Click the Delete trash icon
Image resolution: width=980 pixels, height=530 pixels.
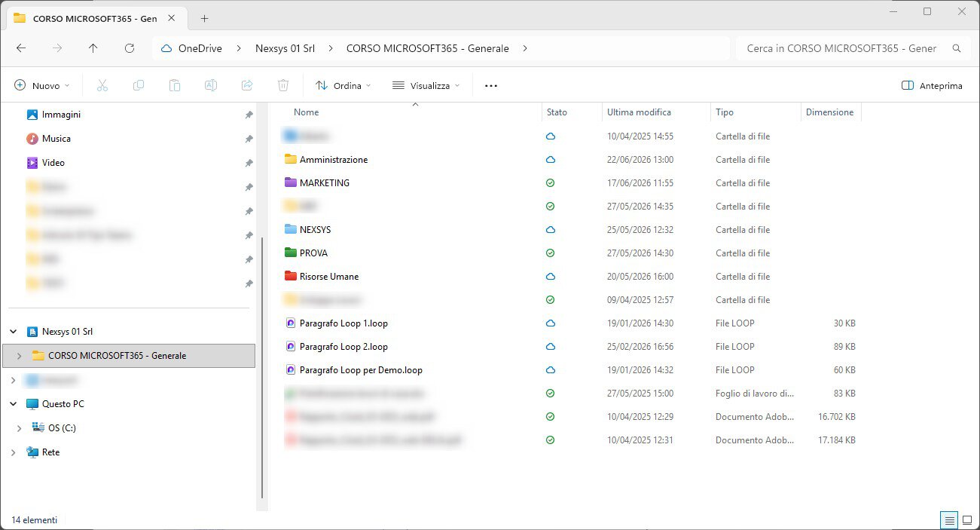click(x=283, y=86)
